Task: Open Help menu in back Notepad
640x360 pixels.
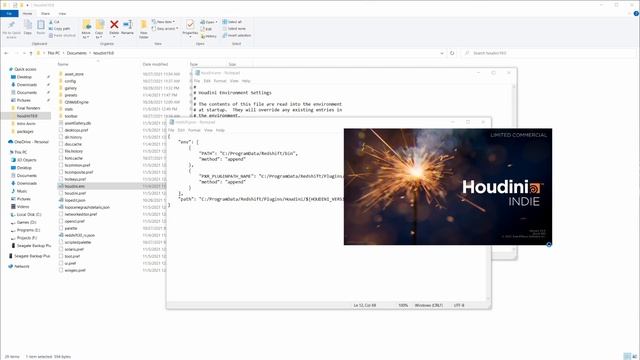Action: 246,81
